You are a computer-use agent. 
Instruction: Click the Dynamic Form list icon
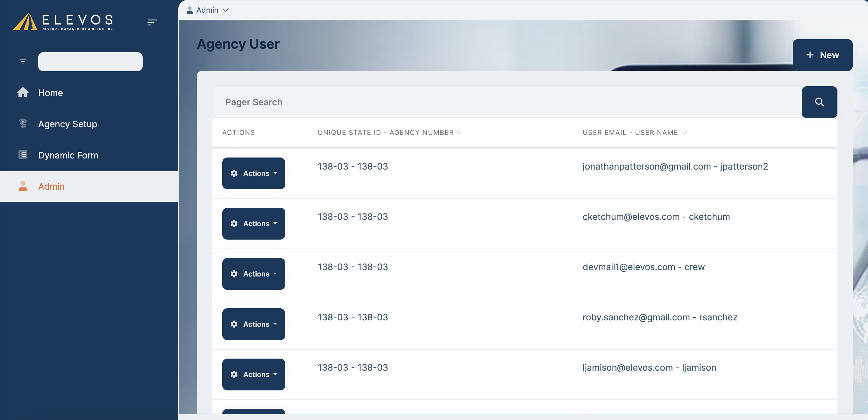pos(23,155)
